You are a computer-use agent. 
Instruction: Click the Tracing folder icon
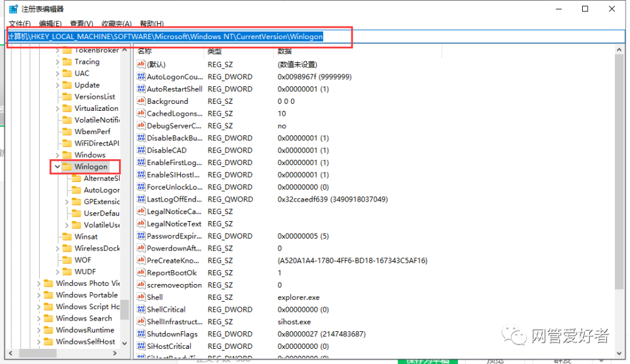[x=67, y=62]
